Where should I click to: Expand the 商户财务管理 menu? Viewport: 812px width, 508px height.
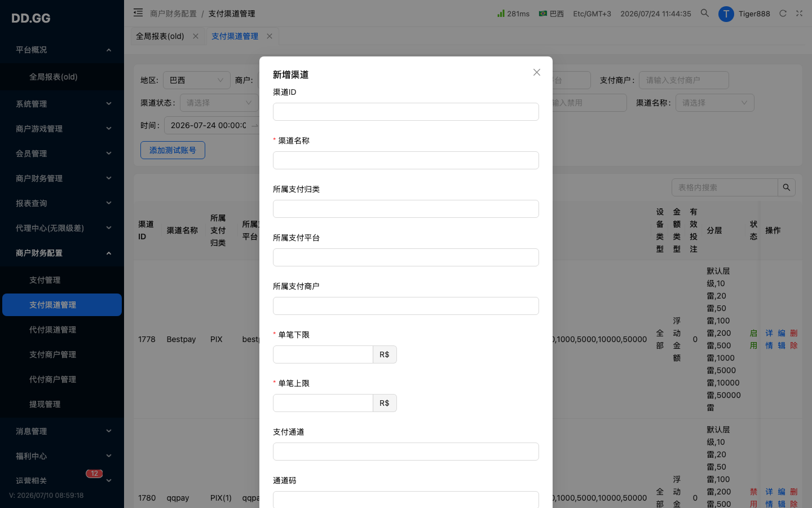62,178
